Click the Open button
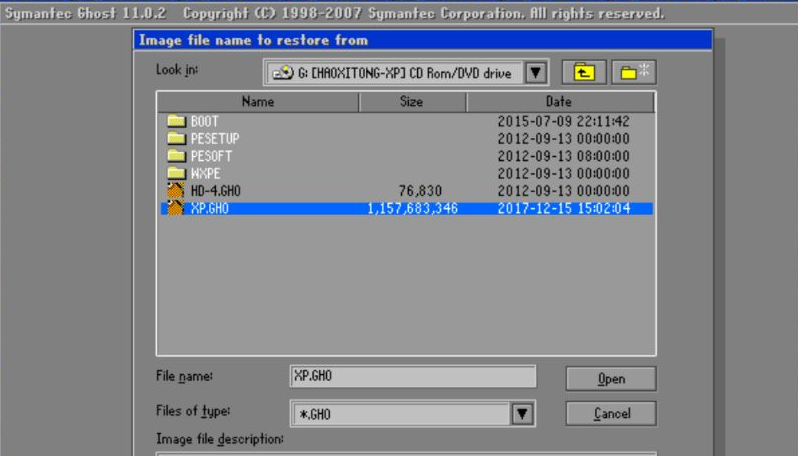798x456 pixels. click(x=611, y=379)
